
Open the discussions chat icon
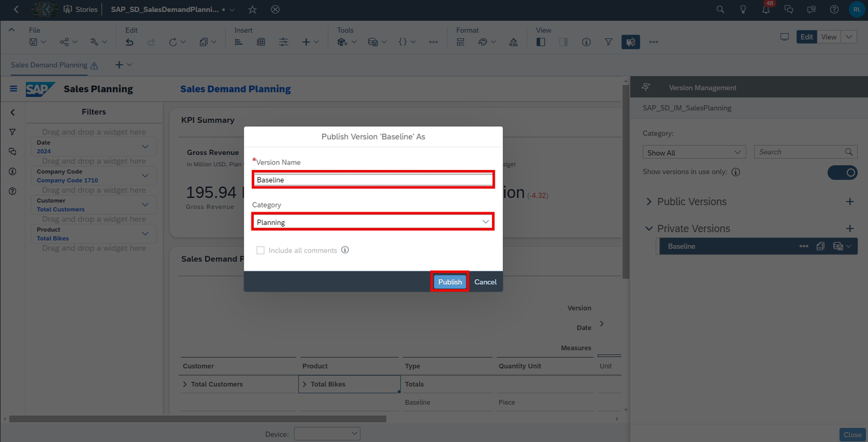(788, 10)
